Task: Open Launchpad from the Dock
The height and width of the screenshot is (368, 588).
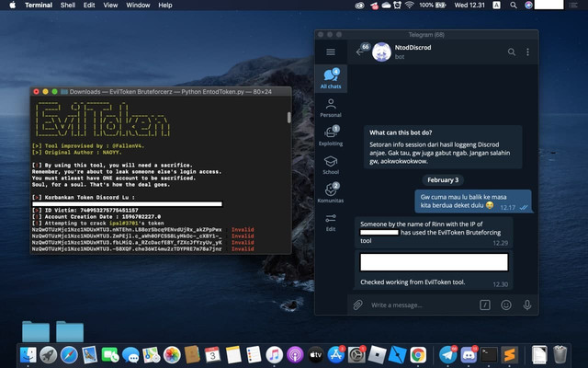Action: pyautogui.click(x=49, y=355)
